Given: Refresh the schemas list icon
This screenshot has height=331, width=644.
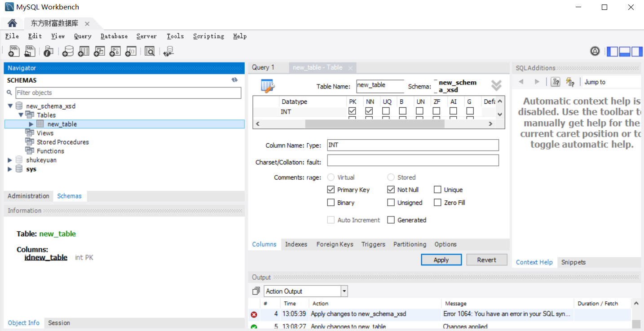Looking at the screenshot, I should pos(234,80).
